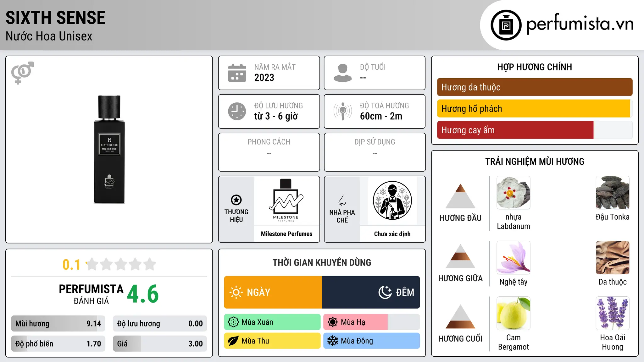
Task: Click the HỢP HƯƠNG CHÍNH heading
Action: point(535,67)
